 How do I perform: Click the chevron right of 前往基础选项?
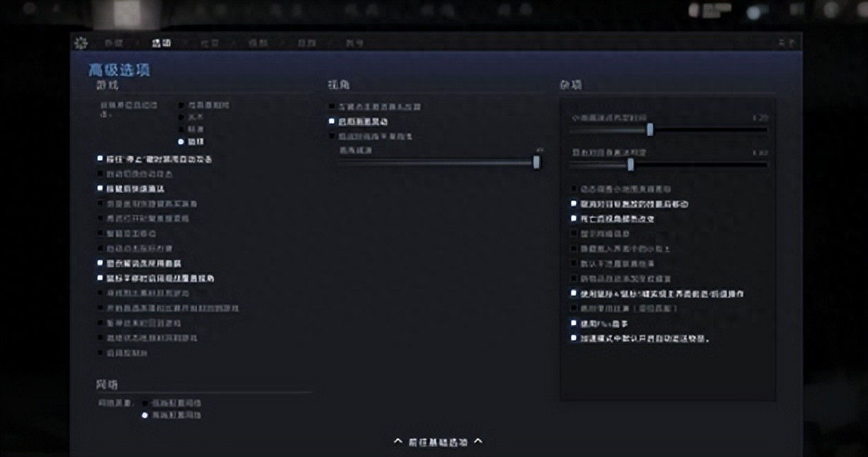tap(478, 441)
